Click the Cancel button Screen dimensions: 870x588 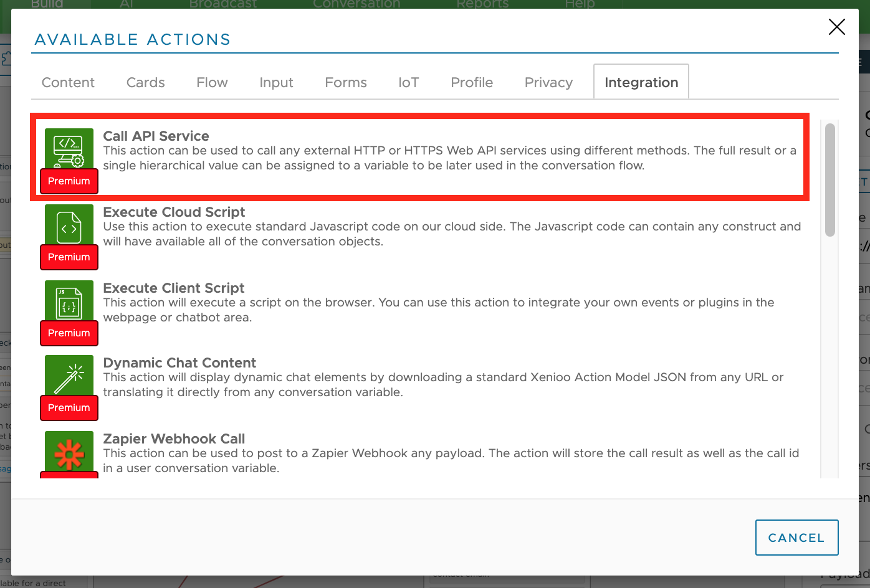[x=796, y=538]
